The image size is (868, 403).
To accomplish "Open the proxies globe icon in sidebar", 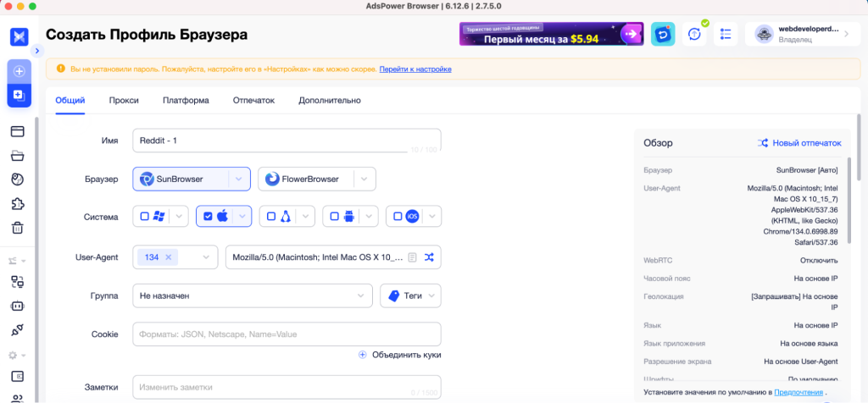I will [x=18, y=179].
